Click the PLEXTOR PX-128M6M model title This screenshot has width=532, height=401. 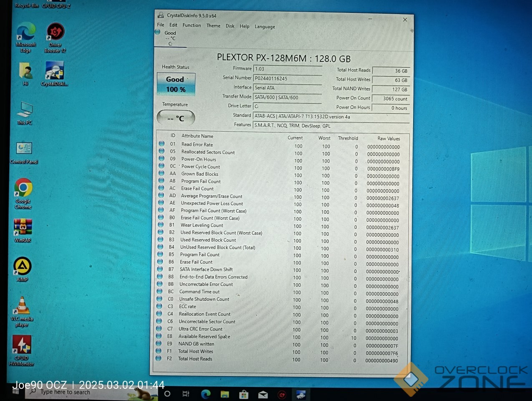[284, 58]
